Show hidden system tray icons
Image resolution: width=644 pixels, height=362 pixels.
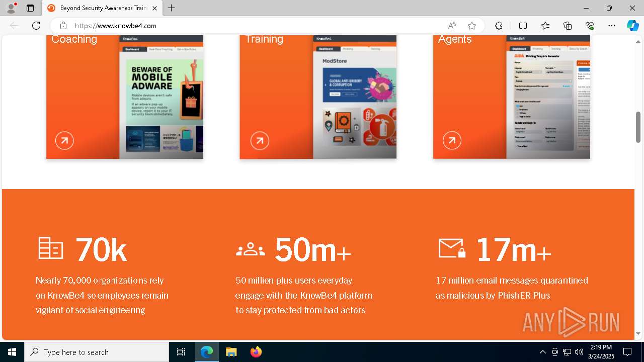542,352
